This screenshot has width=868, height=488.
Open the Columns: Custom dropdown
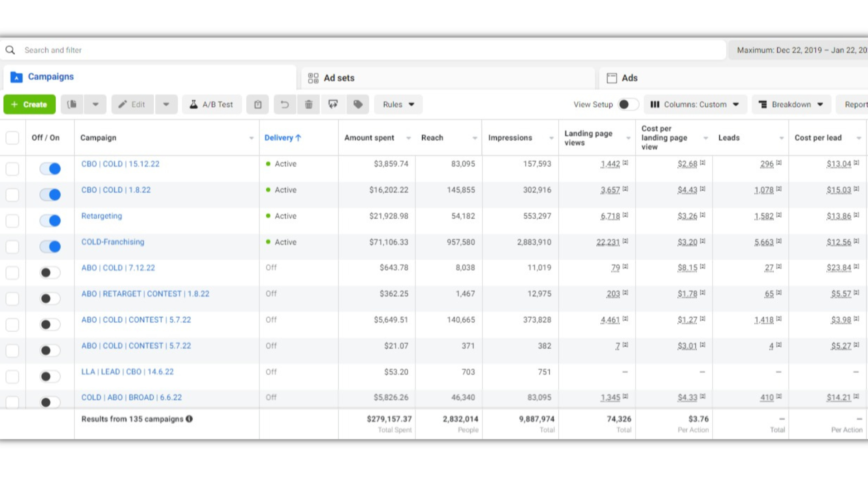pos(694,104)
